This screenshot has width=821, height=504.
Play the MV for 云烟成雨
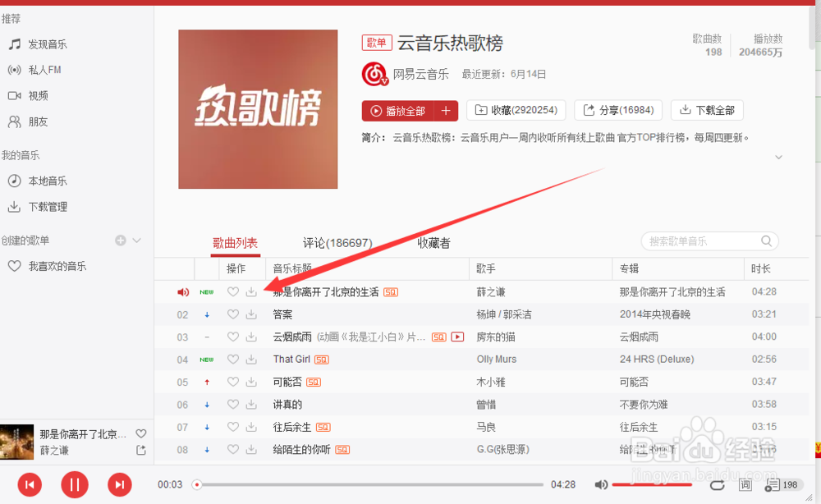tap(457, 337)
